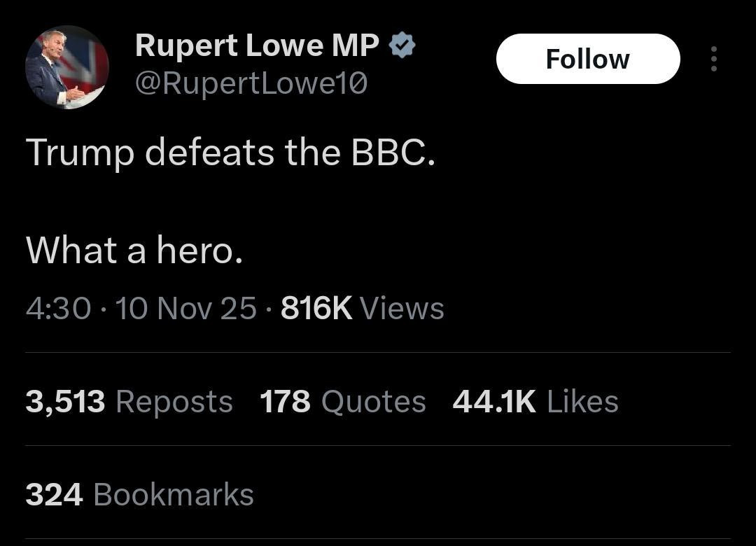Image resolution: width=756 pixels, height=546 pixels.
Task: View the list of Reposts
Action: coord(174,402)
